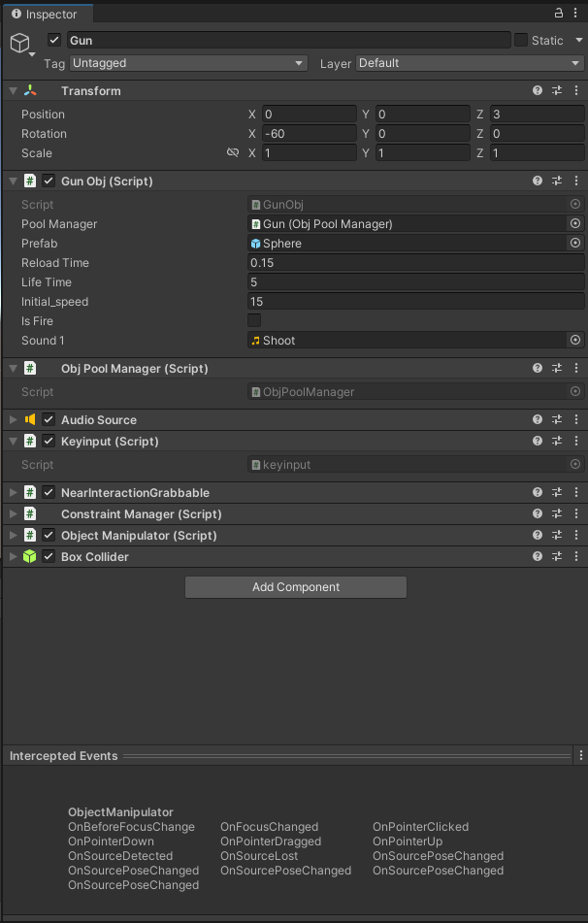Image resolution: width=588 pixels, height=923 pixels.
Task: Click the Add Component button
Action: (295, 587)
